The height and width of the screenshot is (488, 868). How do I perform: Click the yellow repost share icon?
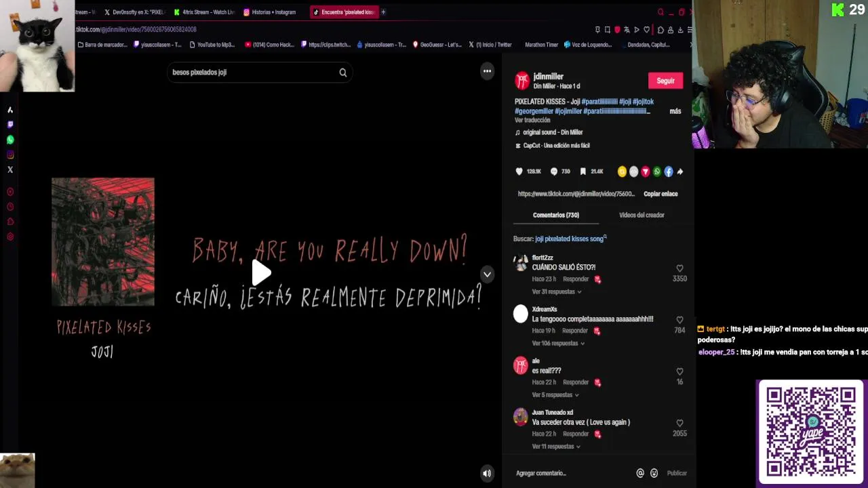pos(622,171)
